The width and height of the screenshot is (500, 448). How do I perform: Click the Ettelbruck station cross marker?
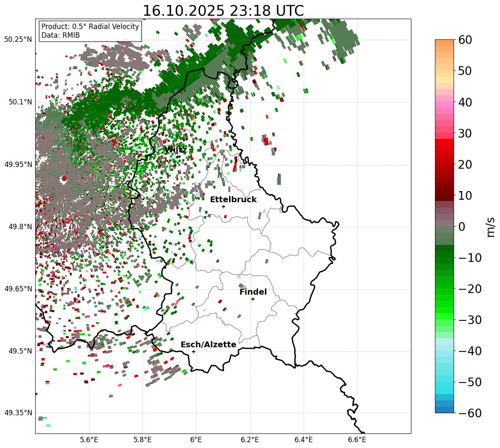click(224, 206)
